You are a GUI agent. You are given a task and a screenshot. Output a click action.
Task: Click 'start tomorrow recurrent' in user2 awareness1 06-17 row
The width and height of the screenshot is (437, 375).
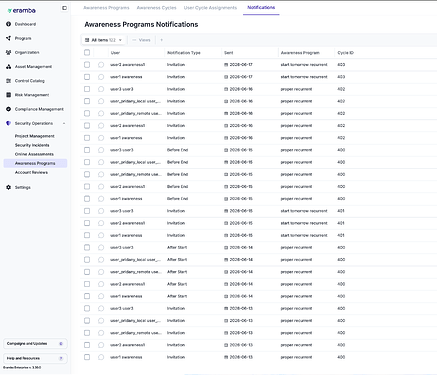point(304,65)
